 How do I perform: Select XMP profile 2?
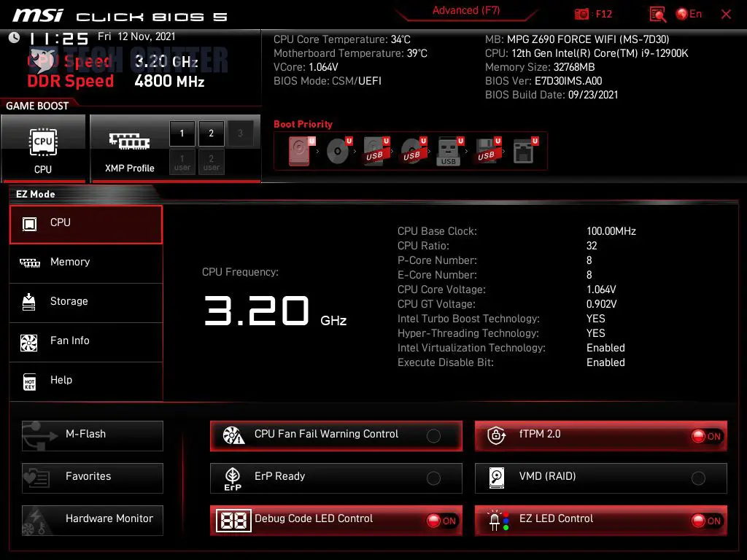click(211, 133)
